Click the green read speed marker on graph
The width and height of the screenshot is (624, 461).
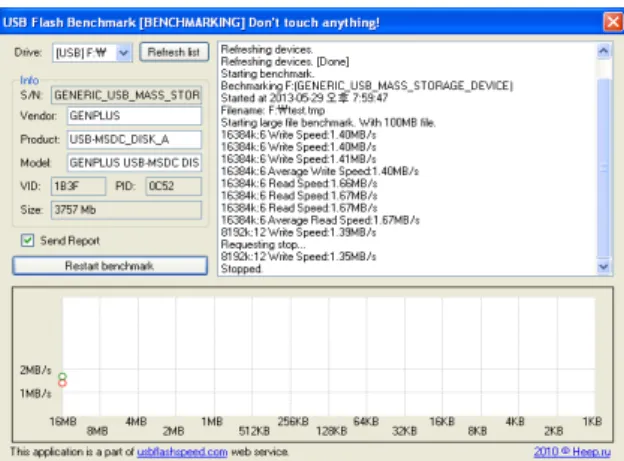(62, 376)
